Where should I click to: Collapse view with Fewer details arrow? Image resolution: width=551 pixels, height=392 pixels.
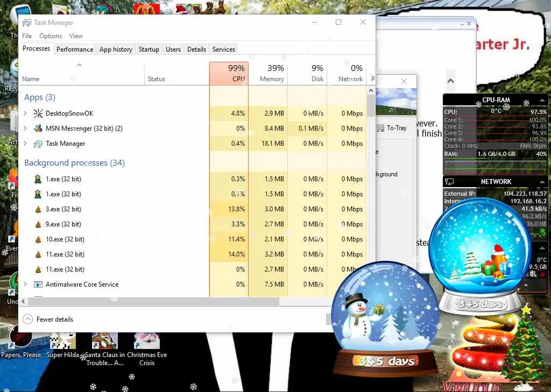point(27,319)
